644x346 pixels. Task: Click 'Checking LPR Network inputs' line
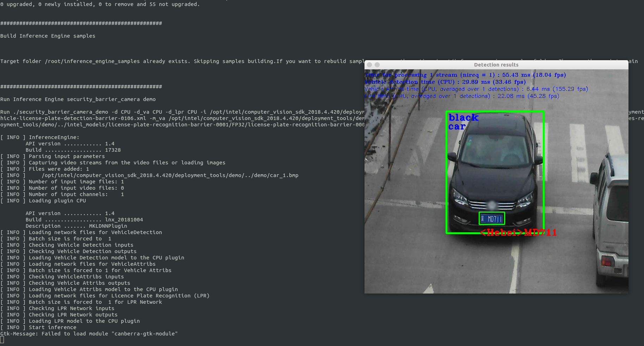pos(57,308)
